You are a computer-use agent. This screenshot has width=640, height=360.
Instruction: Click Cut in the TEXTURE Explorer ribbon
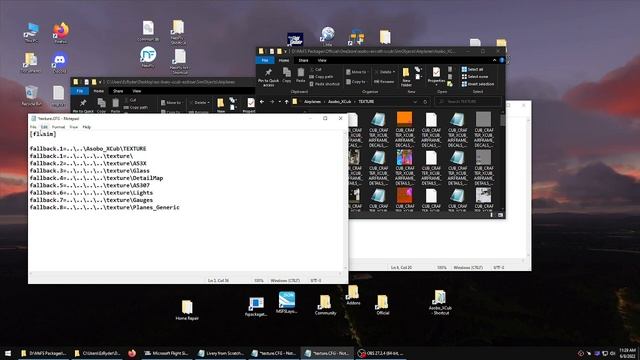[316, 69]
